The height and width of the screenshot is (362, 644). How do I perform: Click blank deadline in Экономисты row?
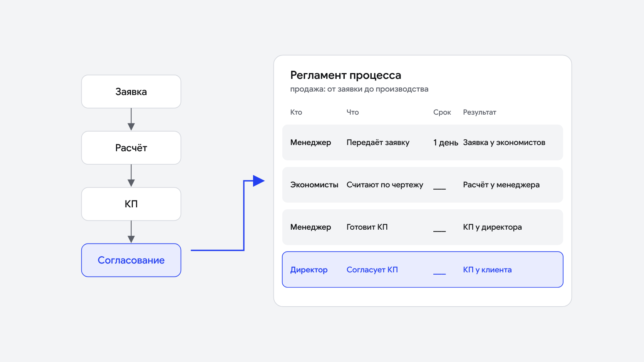439,189
